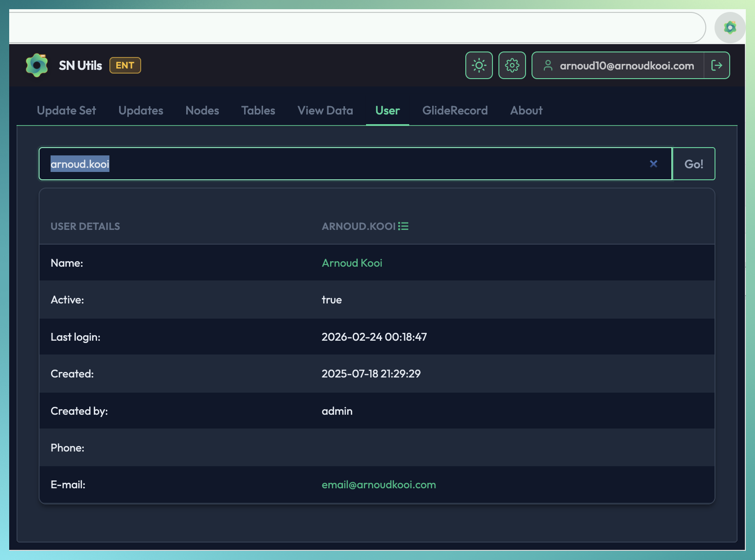Click the user profile icon in header

548,65
